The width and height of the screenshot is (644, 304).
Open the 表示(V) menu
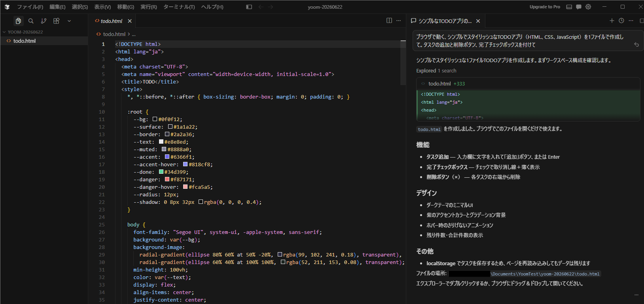tap(102, 7)
